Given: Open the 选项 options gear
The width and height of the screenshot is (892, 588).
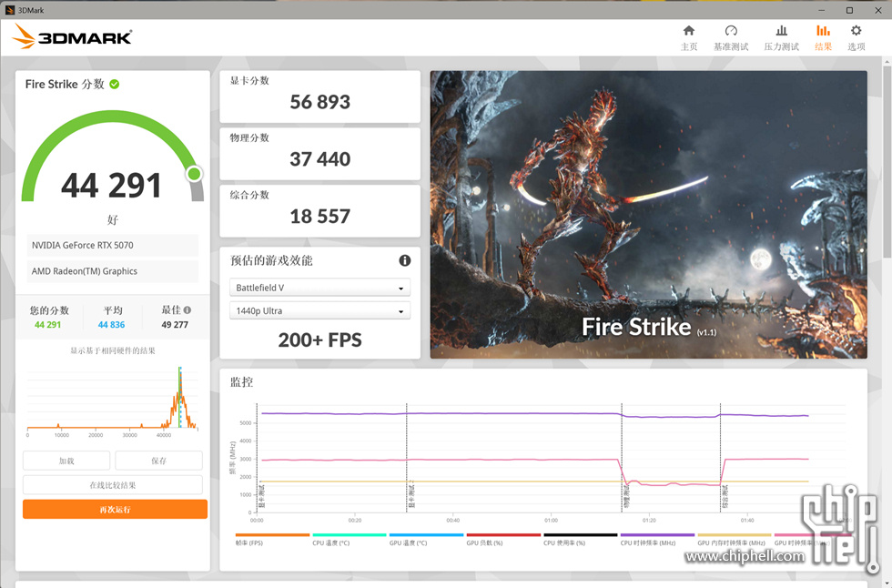Looking at the screenshot, I should click(857, 37).
